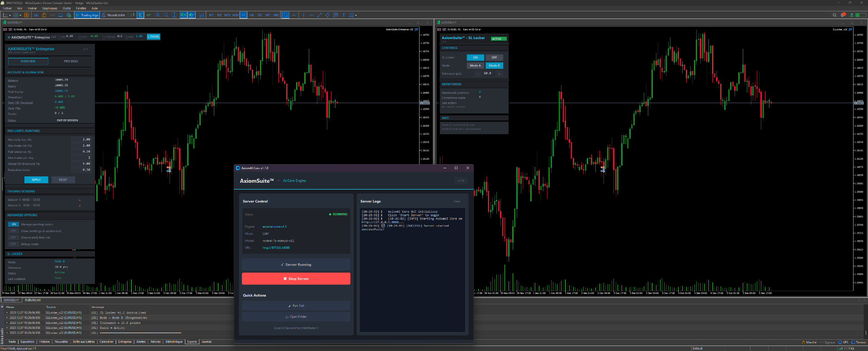
Task: Select the M15 timeframe
Action: click(227, 15)
